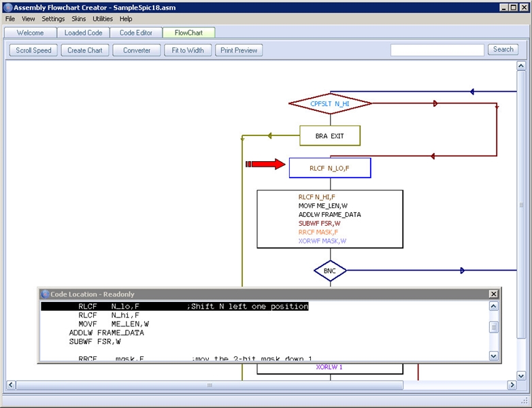532x408 pixels.
Task: Click horizontal scrollbar left arrow
Action: (11, 385)
